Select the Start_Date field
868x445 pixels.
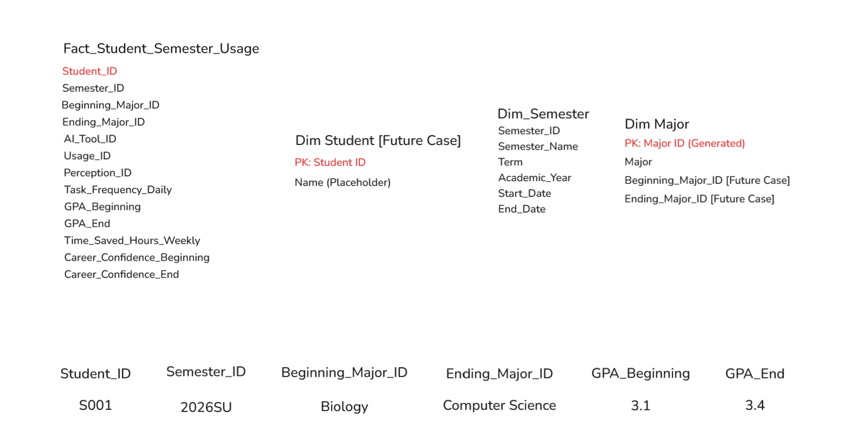[x=524, y=194]
